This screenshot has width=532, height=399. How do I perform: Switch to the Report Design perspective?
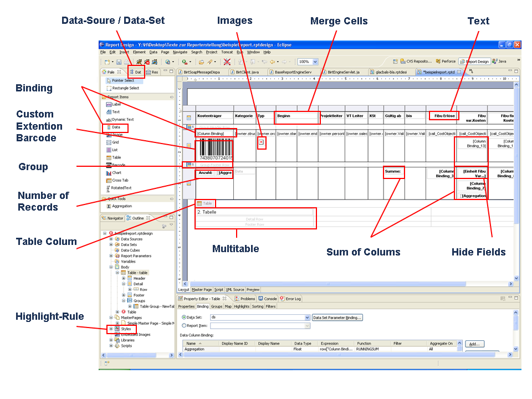475,62
